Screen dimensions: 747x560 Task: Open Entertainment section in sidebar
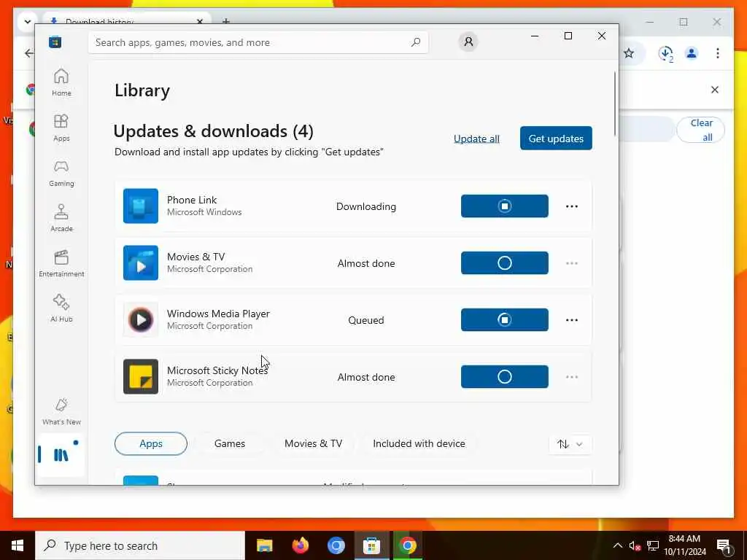click(x=61, y=263)
